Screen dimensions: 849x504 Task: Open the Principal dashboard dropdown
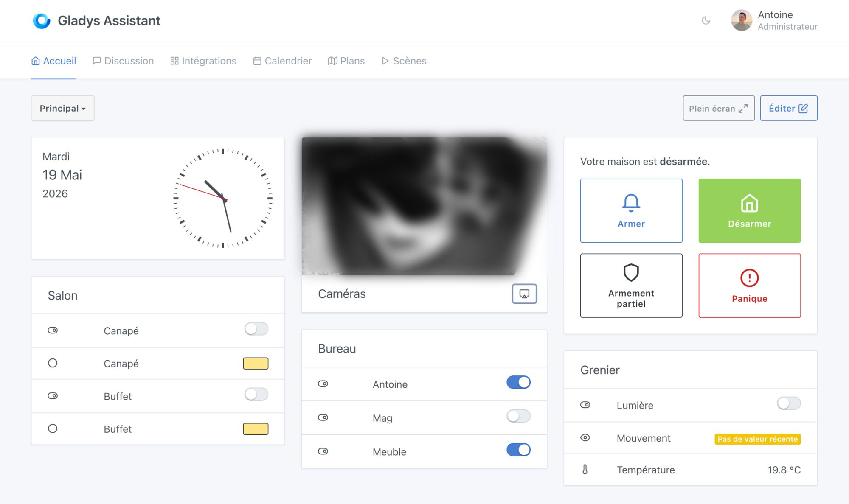pos(63,108)
